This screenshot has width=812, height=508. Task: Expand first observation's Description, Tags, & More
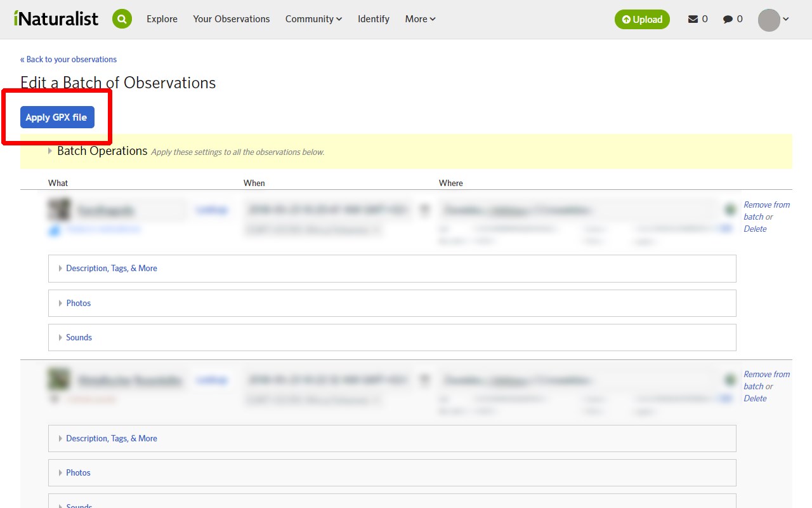point(111,269)
